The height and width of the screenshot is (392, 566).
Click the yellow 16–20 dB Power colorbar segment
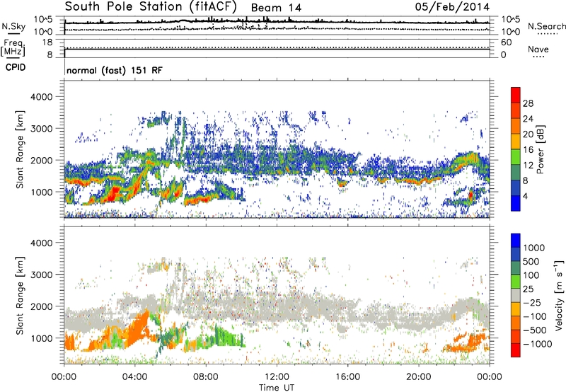pyautogui.click(x=516, y=141)
